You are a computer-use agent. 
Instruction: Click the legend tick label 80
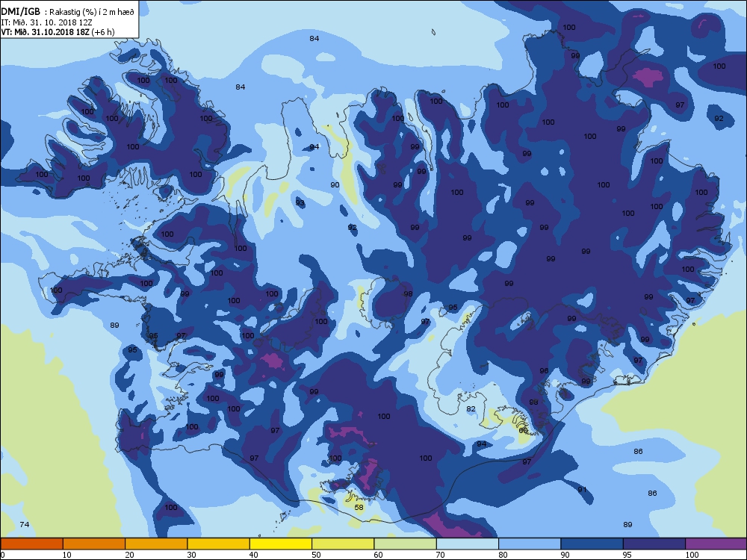coord(503,555)
